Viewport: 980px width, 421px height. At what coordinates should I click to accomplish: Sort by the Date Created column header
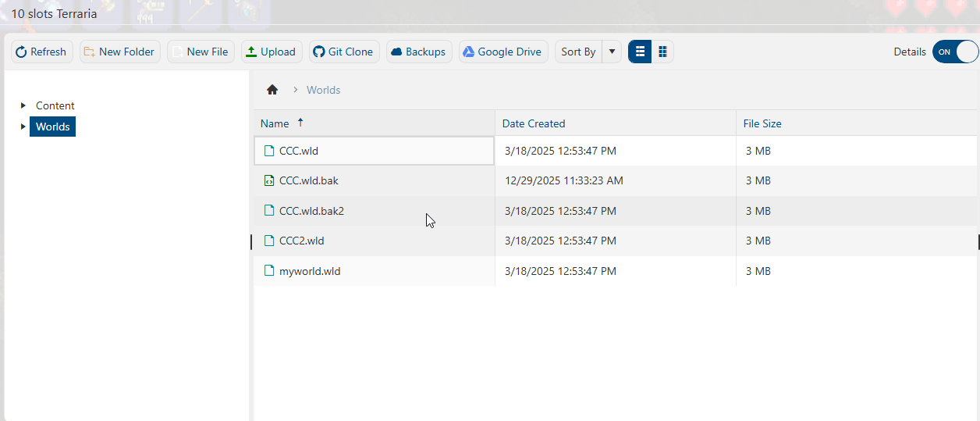click(534, 123)
